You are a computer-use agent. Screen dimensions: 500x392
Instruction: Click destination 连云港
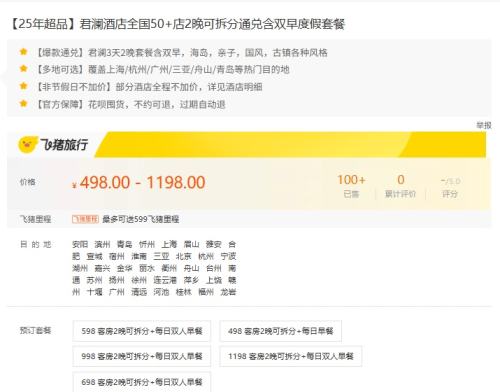click(165, 280)
